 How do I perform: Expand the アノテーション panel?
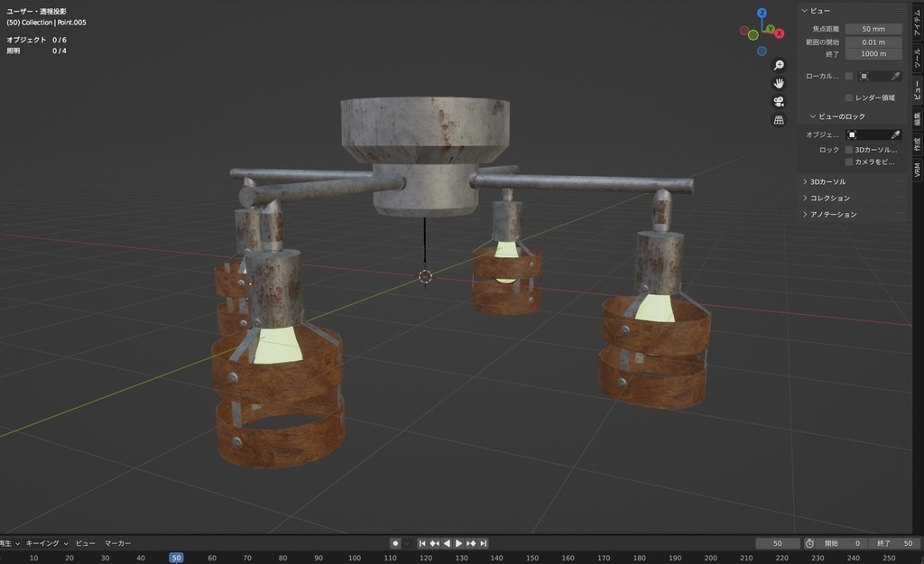[x=852, y=215]
